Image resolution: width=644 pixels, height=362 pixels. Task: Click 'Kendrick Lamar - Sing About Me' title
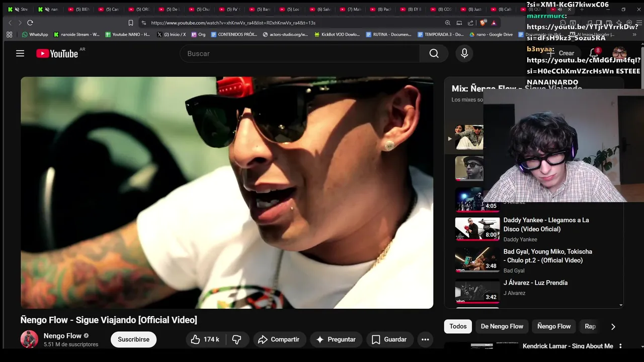tap(568, 346)
